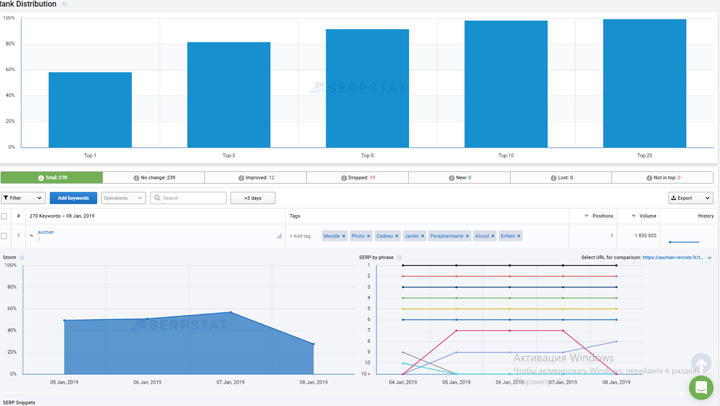The height and width of the screenshot is (406, 720).
Task: Remove the Cadeau tag
Action: click(397, 236)
